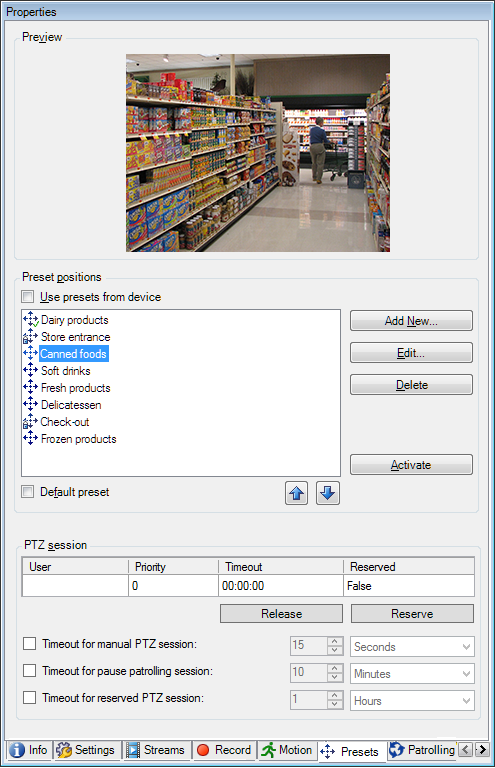Open the Hours unit dropdown
This screenshot has height=768, width=495.
(x=412, y=700)
